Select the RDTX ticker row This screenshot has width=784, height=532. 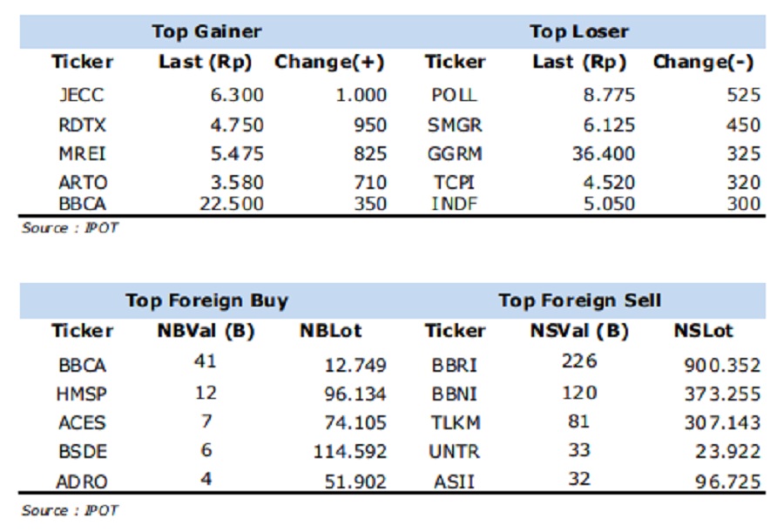[82, 125]
